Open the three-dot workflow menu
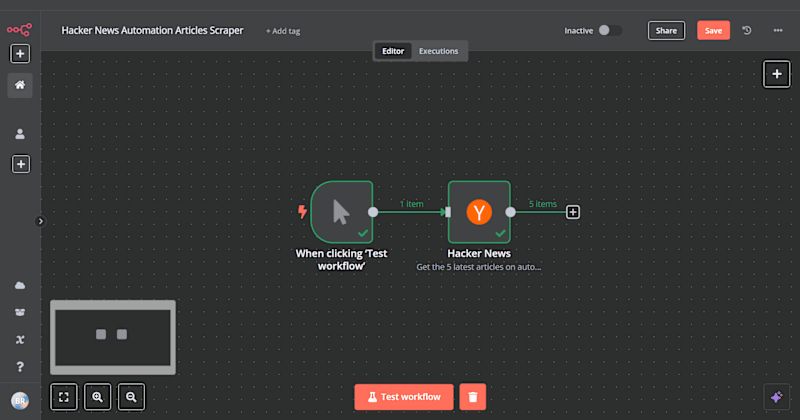800x420 pixels. (x=778, y=31)
